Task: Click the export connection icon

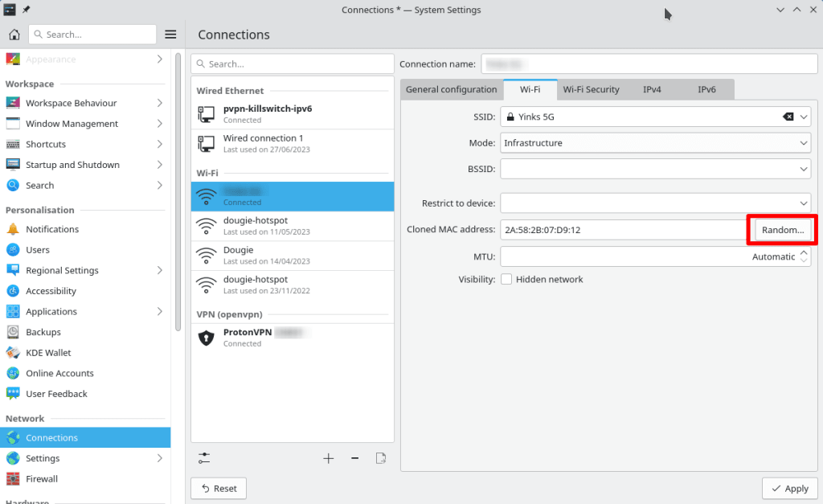Action: point(381,458)
